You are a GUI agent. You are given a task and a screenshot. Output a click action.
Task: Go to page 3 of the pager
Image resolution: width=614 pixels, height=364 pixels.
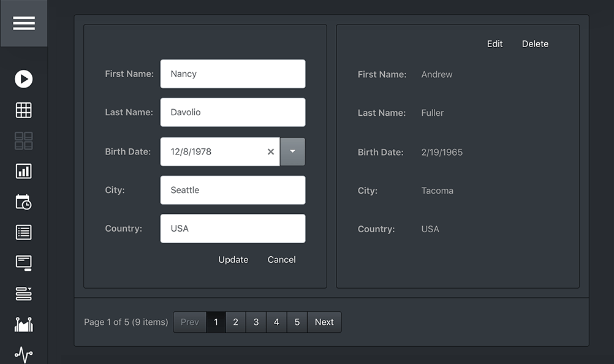click(x=256, y=322)
